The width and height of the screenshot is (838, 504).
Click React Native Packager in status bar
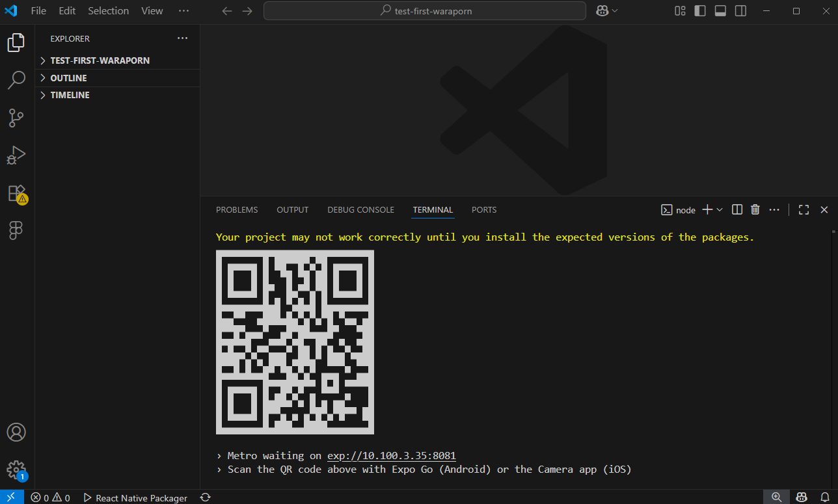tap(135, 498)
